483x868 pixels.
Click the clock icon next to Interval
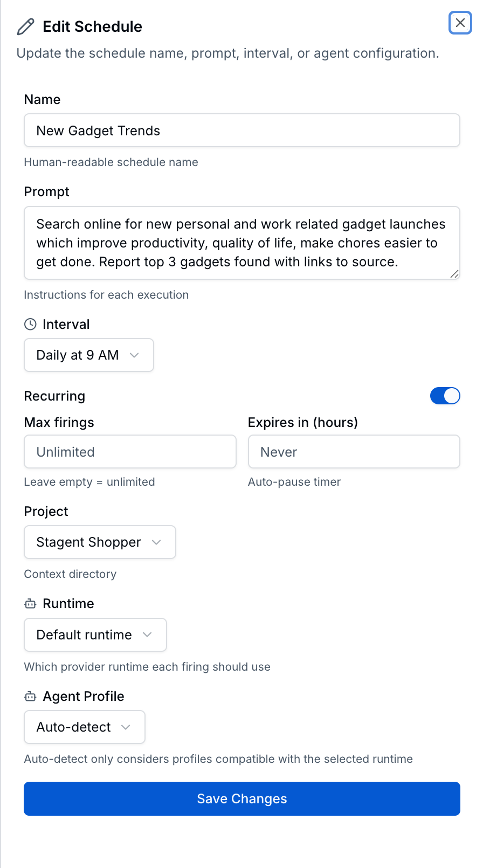pos(30,324)
